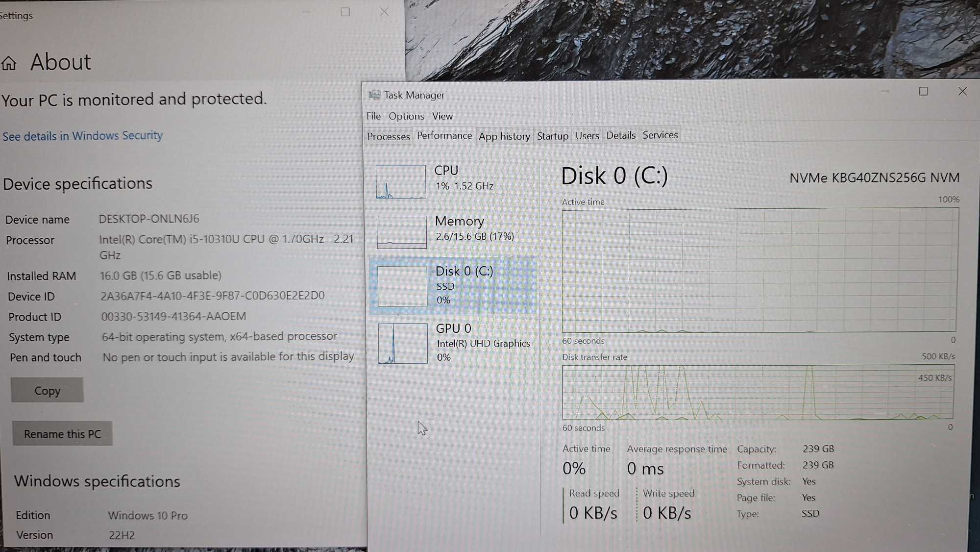Open the View menu in Task Manager
The image size is (980, 552).
442,116
